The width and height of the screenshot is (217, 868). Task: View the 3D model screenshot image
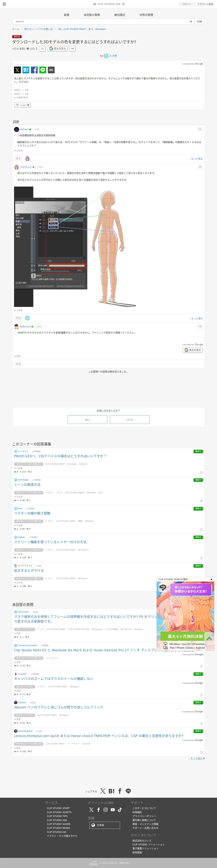[75, 247]
